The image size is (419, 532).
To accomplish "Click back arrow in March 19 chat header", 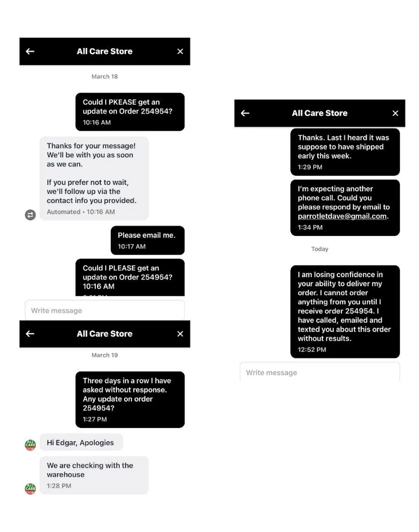I will tap(30, 334).
